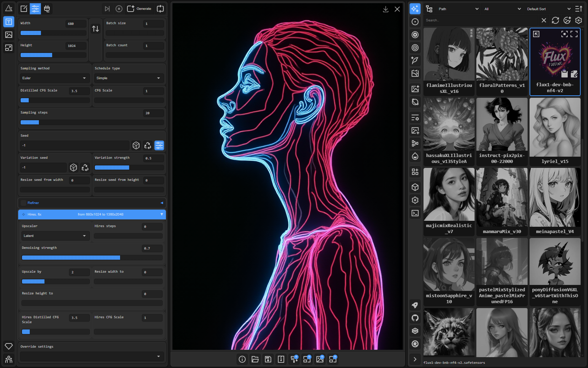Viewport: 588px width, 368px height.
Task: Refresh the model checkpoint list
Action: (x=555, y=20)
